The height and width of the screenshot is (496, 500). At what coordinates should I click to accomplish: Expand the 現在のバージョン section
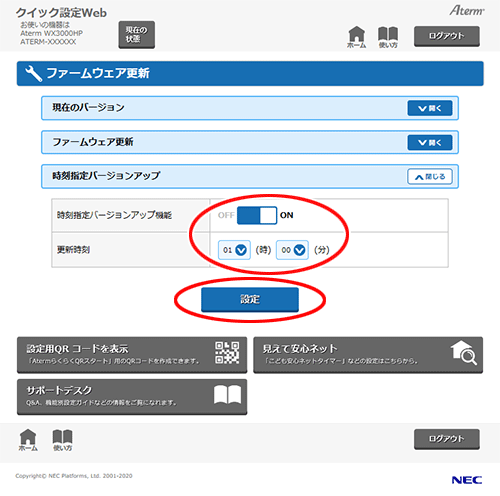(430, 108)
